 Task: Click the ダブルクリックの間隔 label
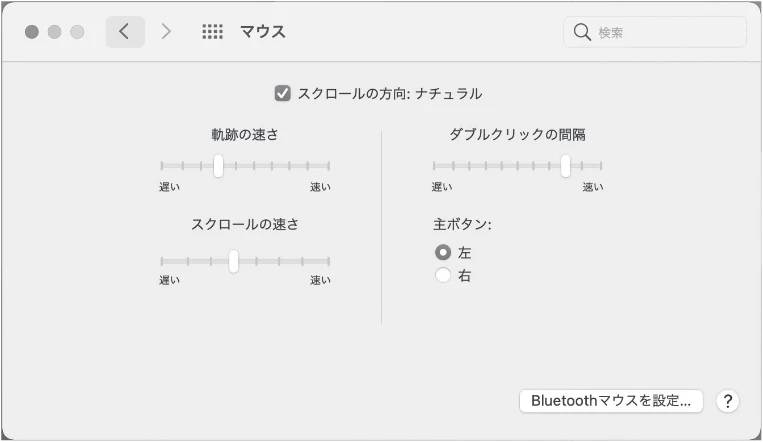click(517, 134)
